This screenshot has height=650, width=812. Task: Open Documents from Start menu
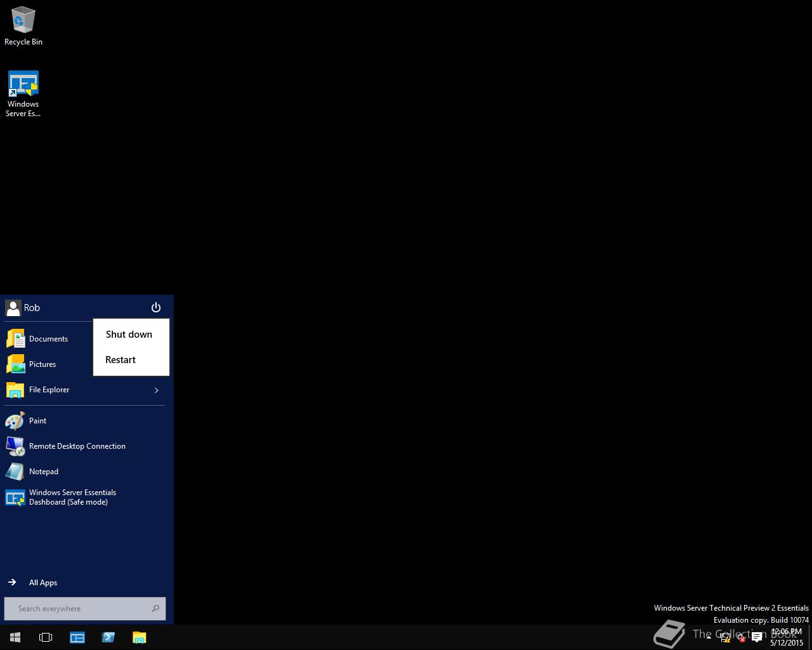click(x=48, y=339)
